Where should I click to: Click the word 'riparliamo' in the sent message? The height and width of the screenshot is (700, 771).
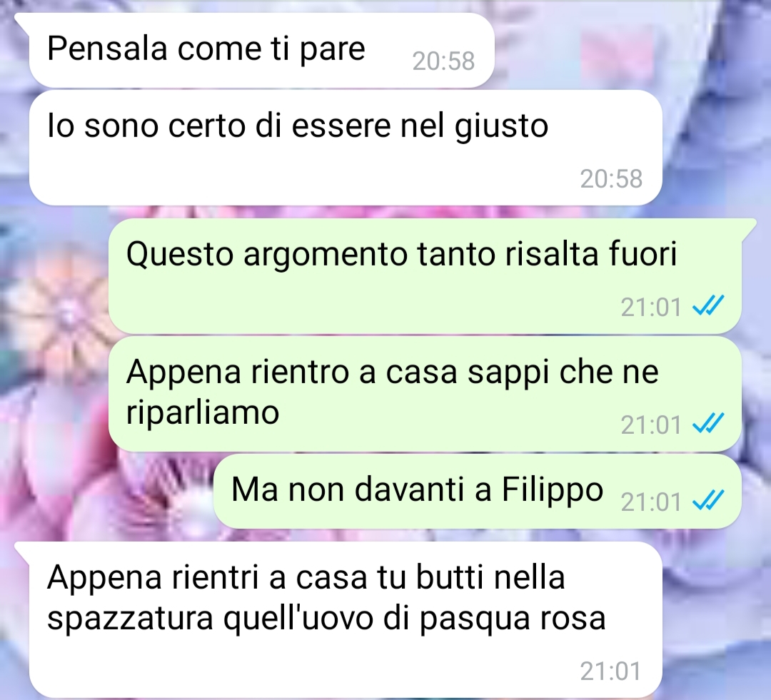[x=203, y=412]
